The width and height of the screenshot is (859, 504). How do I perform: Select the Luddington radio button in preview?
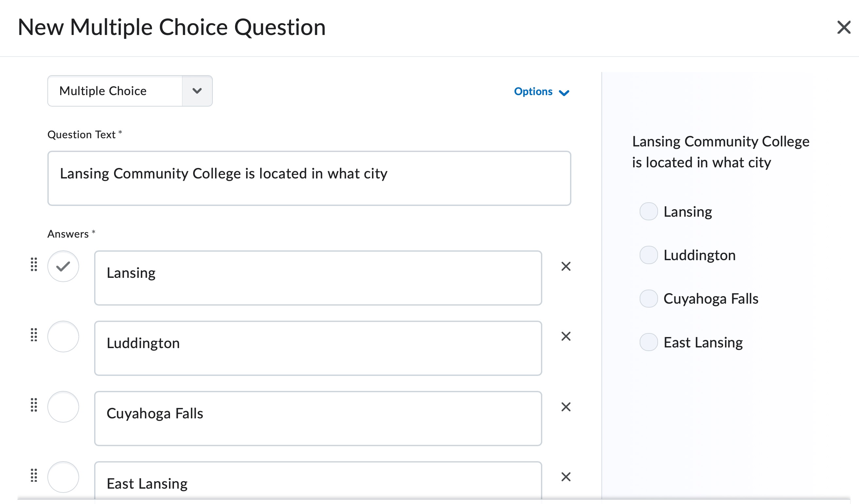pyautogui.click(x=648, y=255)
